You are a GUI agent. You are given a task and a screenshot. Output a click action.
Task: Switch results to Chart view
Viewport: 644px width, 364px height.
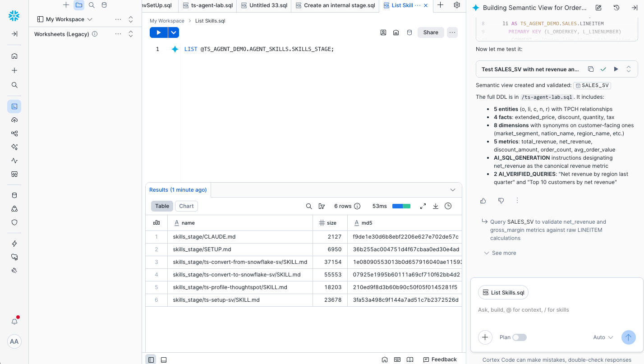click(x=186, y=206)
